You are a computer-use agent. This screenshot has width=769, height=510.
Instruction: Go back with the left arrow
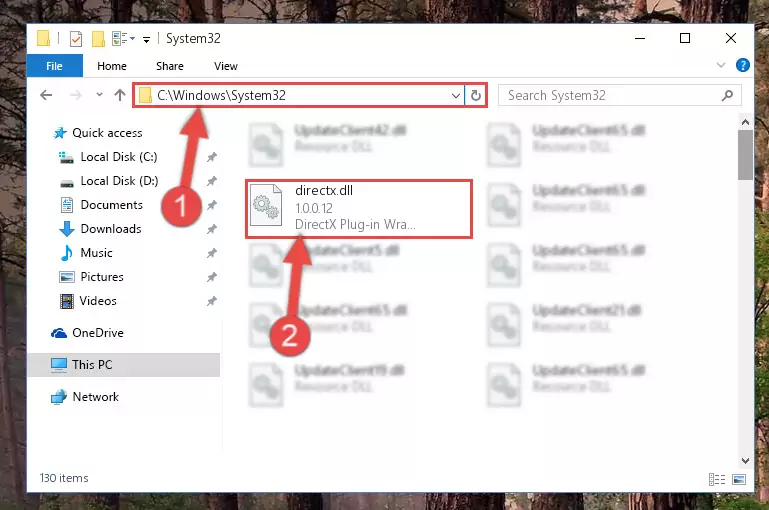coord(46,95)
